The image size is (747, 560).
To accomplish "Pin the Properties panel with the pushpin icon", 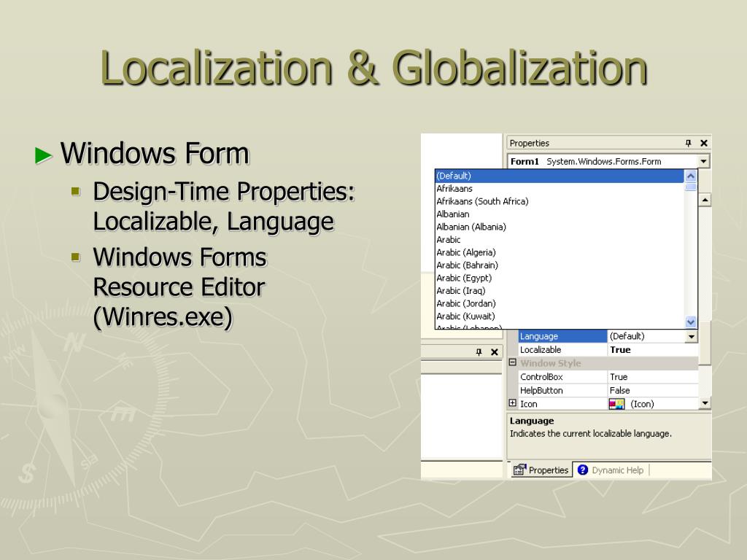I will tap(688, 143).
